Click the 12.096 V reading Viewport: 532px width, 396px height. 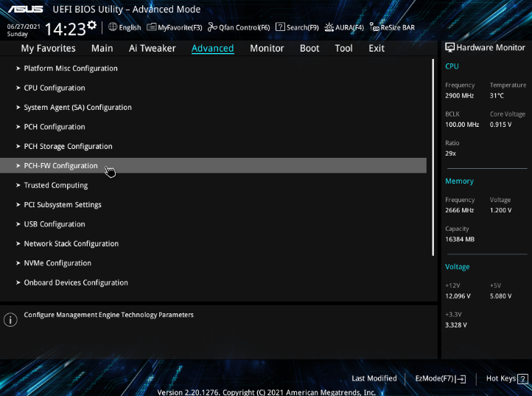[x=458, y=296]
